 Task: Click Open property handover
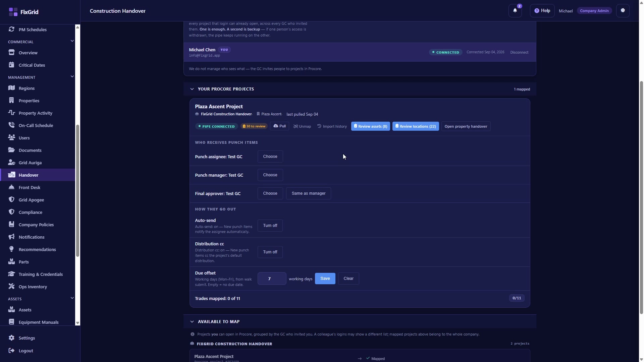coord(466,126)
